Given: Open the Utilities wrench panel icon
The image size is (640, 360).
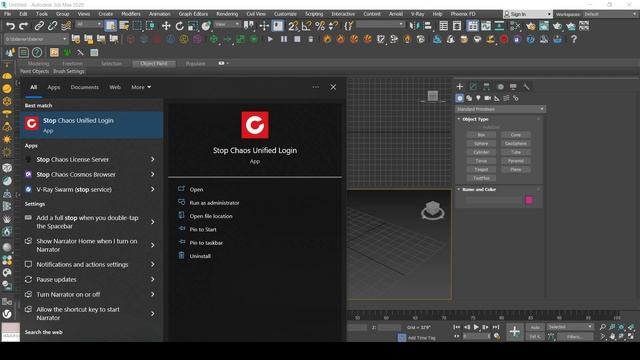Looking at the screenshot, I should click(527, 87).
